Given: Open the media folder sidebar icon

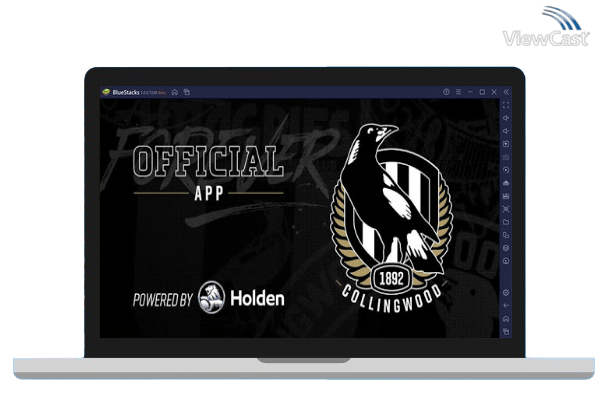Looking at the screenshot, I should (x=506, y=222).
